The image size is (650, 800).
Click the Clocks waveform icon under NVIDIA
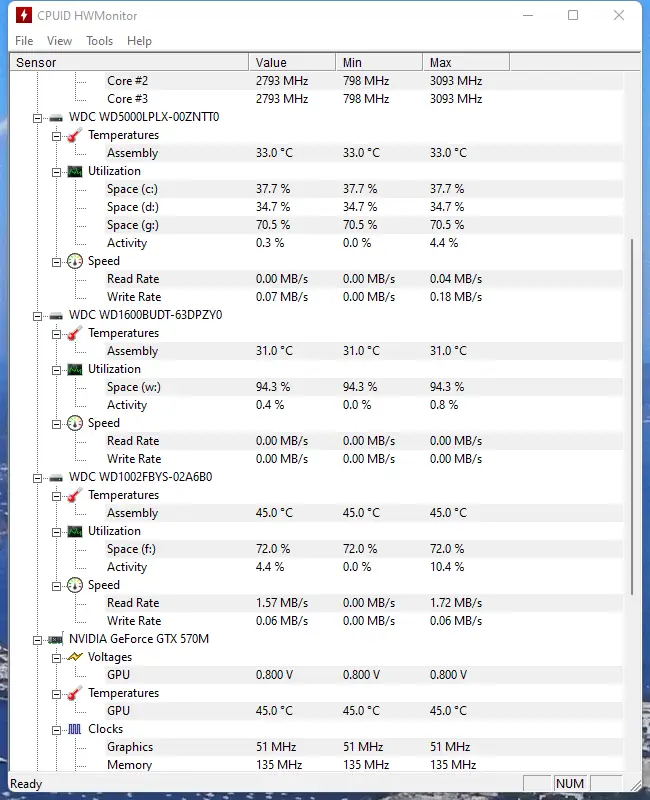point(74,729)
